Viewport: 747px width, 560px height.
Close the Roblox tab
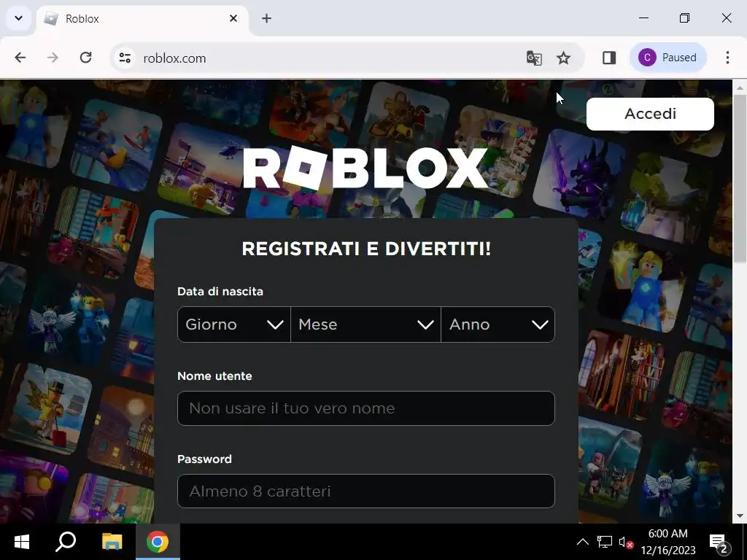point(233,18)
